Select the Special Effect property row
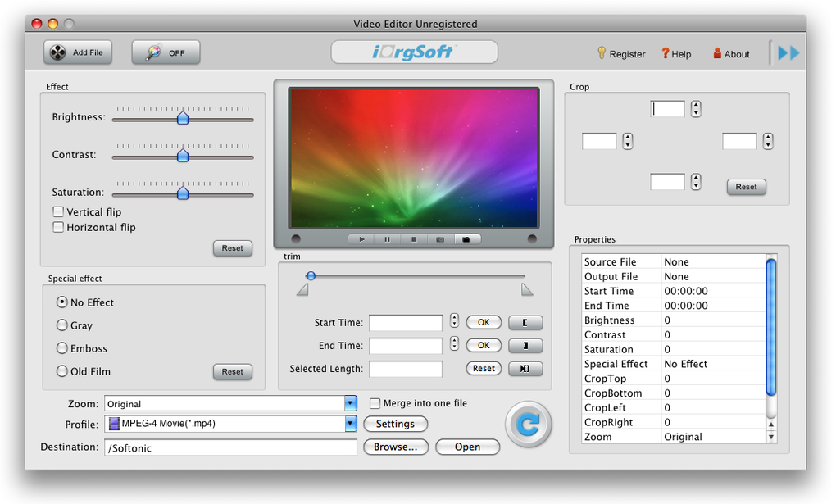Image resolution: width=836 pixels, height=504 pixels. coord(674,364)
